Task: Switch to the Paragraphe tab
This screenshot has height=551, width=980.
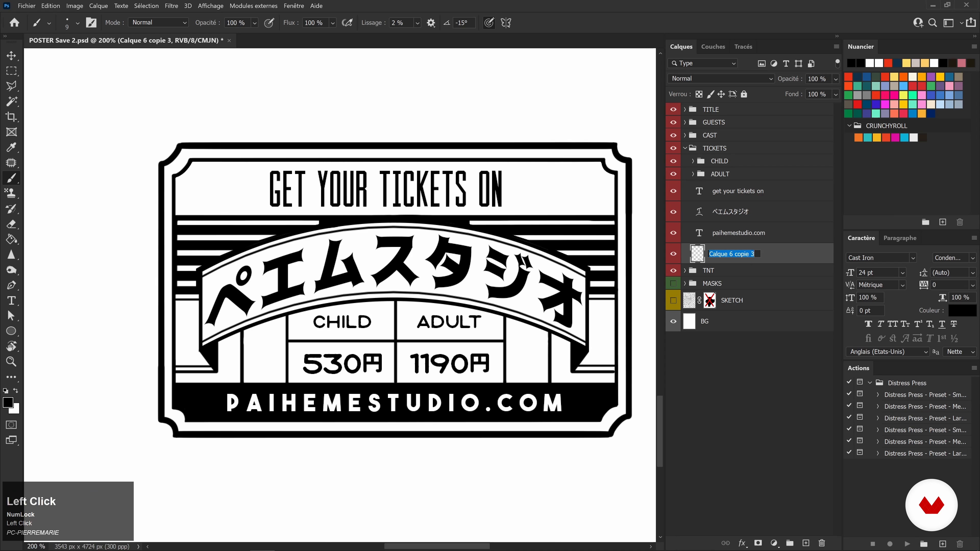Action: coord(900,238)
